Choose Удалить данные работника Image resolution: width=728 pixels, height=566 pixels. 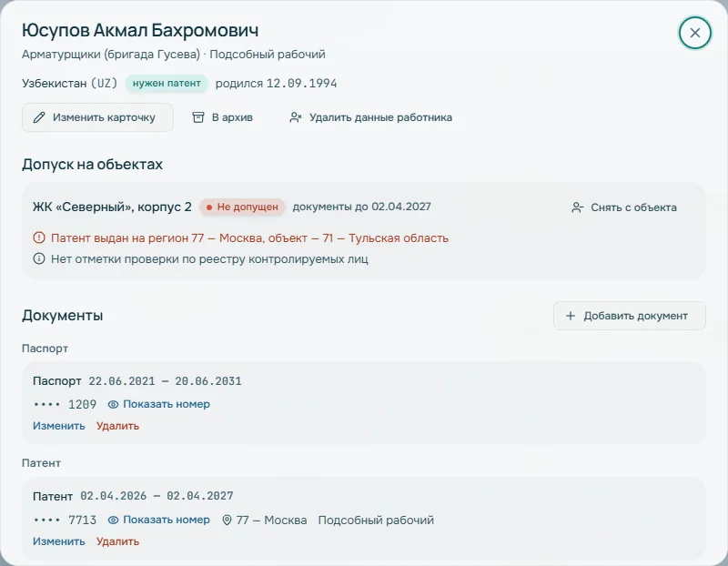(371, 117)
